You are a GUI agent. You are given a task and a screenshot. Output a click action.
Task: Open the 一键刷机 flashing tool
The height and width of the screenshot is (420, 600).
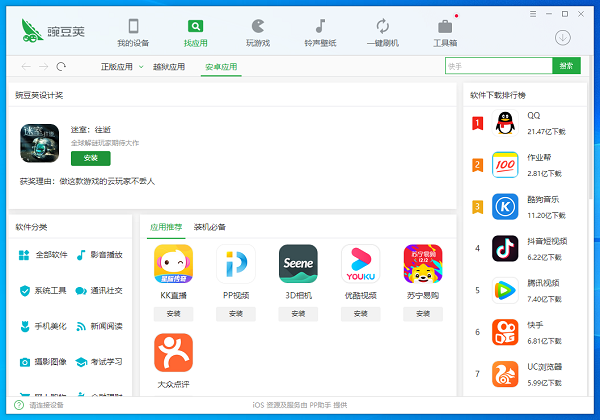pos(383,33)
